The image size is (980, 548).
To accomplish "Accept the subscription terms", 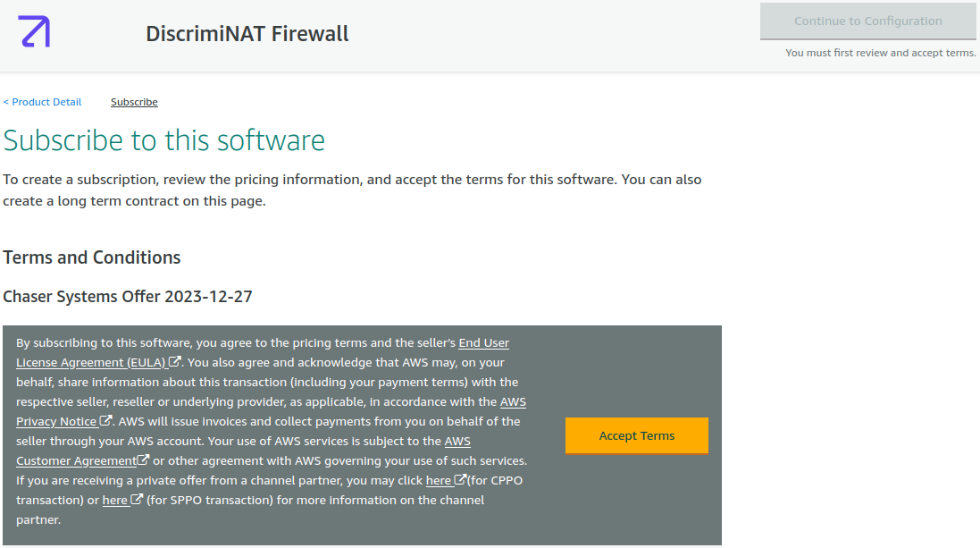I will pyautogui.click(x=636, y=435).
